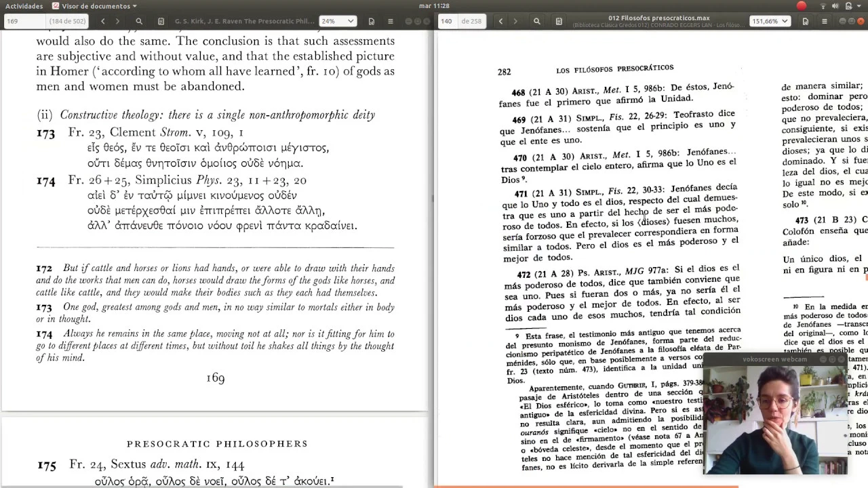868x488 pixels.
Task: Open annotations tool in Filosofos presocraticos window
Action: point(558,21)
